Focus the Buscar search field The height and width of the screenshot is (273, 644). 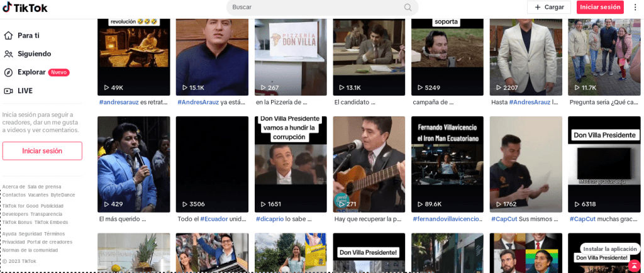coord(314,8)
